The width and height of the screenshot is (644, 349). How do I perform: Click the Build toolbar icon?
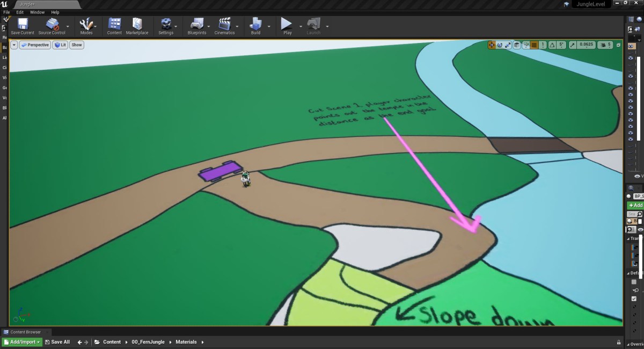pyautogui.click(x=255, y=26)
